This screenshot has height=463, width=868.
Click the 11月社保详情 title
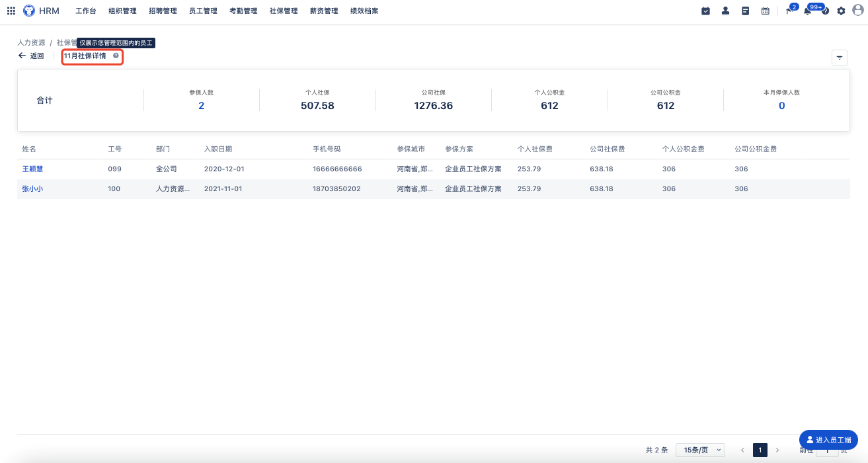click(x=85, y=56)
